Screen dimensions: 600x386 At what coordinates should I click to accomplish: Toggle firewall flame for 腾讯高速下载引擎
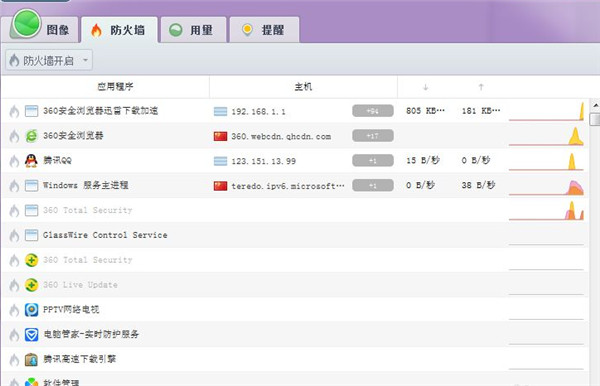(x=14, y=360)
